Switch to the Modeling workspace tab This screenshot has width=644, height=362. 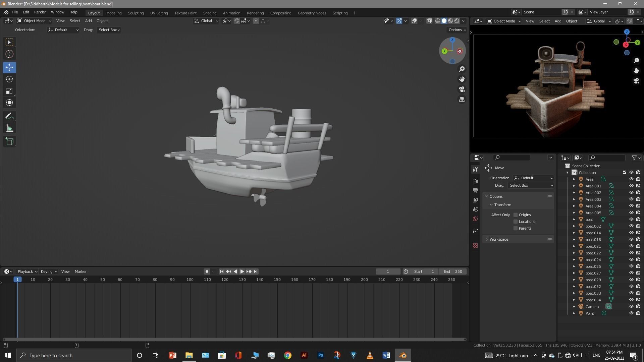114,13
